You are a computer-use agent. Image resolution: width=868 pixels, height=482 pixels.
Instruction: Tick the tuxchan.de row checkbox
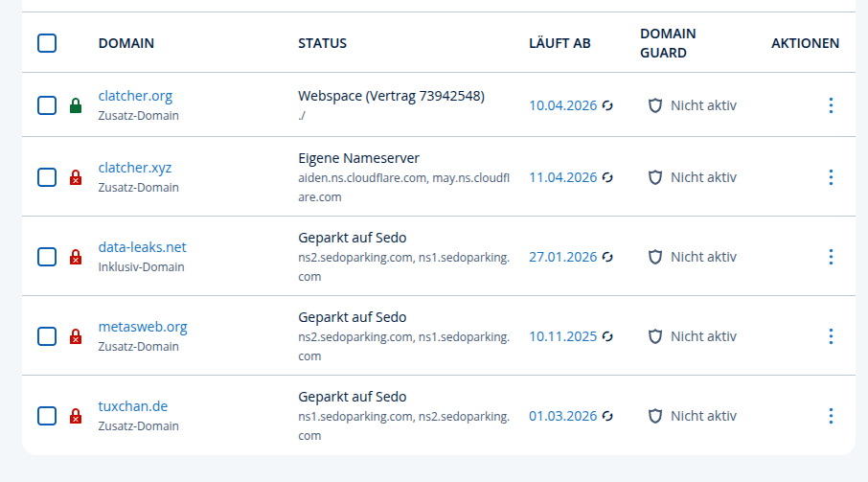click(x=47, y=416)
